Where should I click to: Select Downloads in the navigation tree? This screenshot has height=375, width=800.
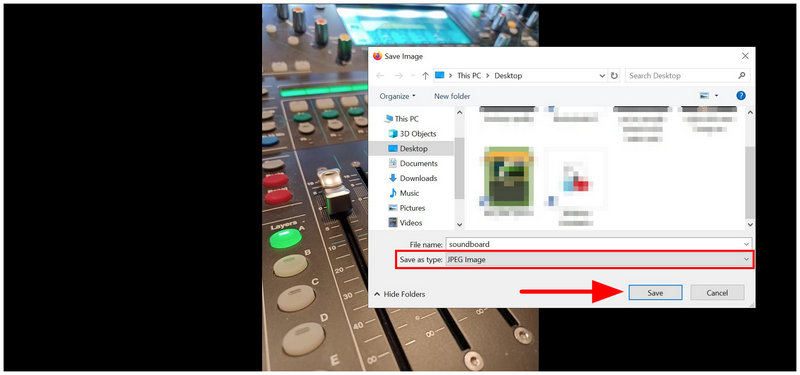[418, 178]
